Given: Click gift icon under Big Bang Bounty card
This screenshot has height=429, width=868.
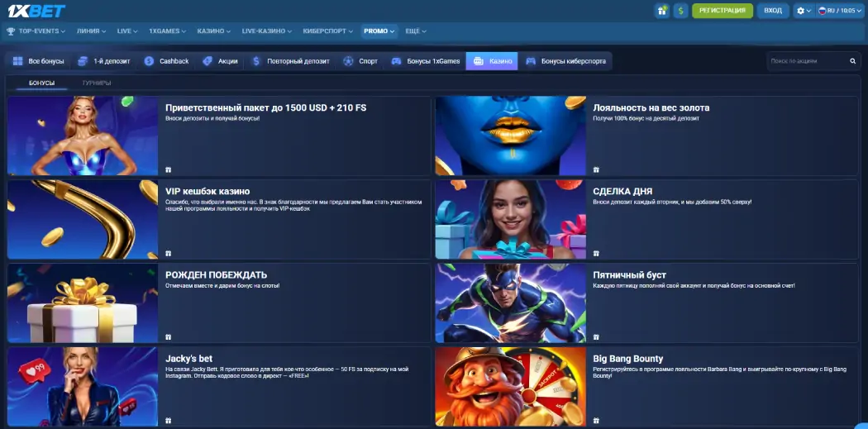Looking at the screenshot, I should point(596,421).
